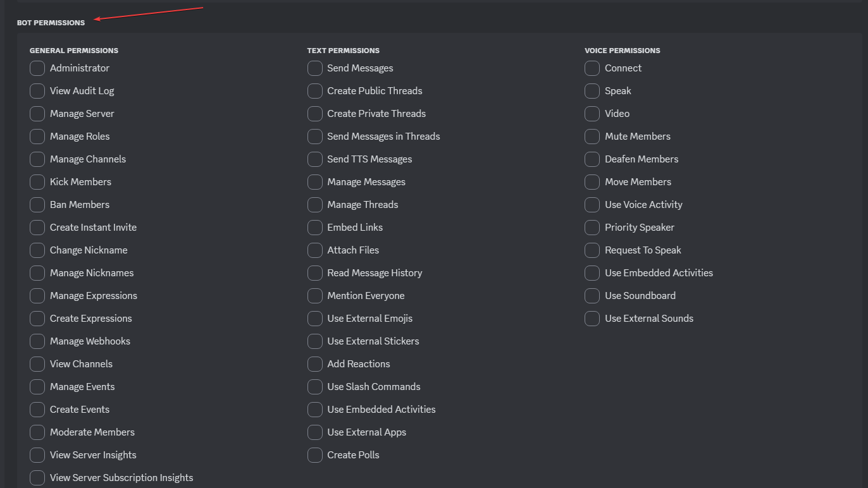Check the View Audit Log permission
The image size is (868, 488).
click(x=37, y=91)
